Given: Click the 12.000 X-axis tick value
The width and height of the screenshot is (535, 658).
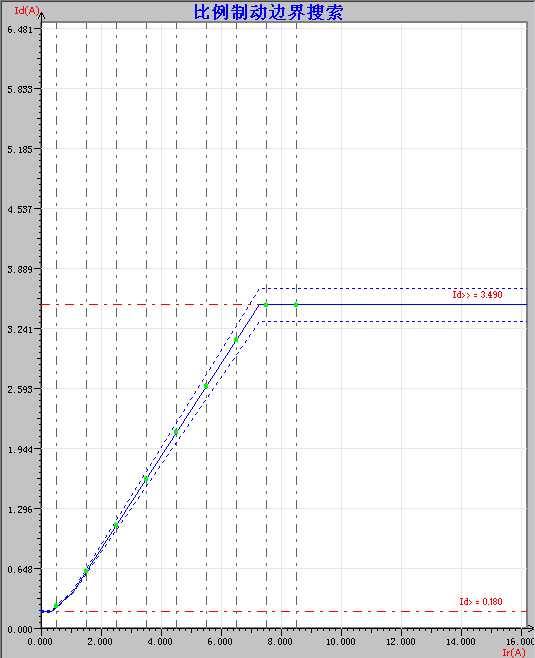Looking at the screenshot, I should (401, 642).
